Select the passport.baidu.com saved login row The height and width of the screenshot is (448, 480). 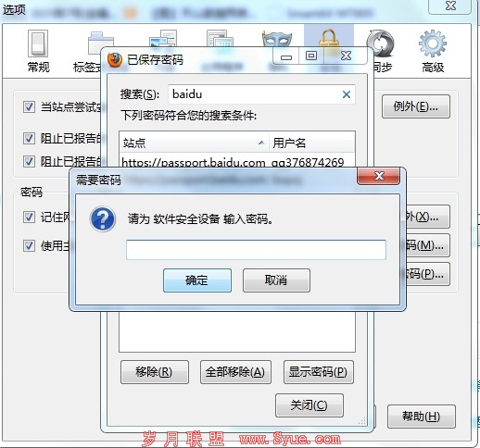click(237, 162)
